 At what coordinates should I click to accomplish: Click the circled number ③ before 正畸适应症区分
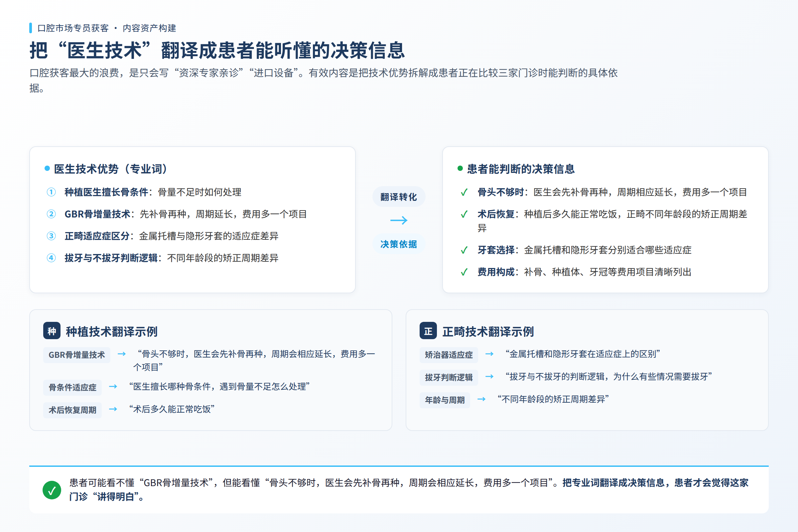coord(51,236)
